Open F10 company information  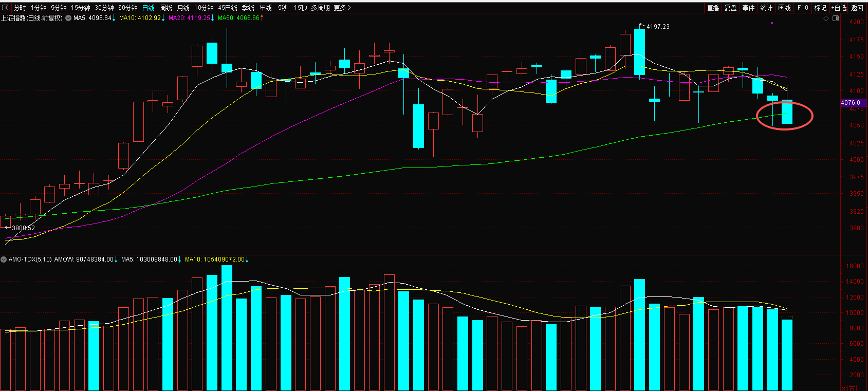(x=803, y=8)
